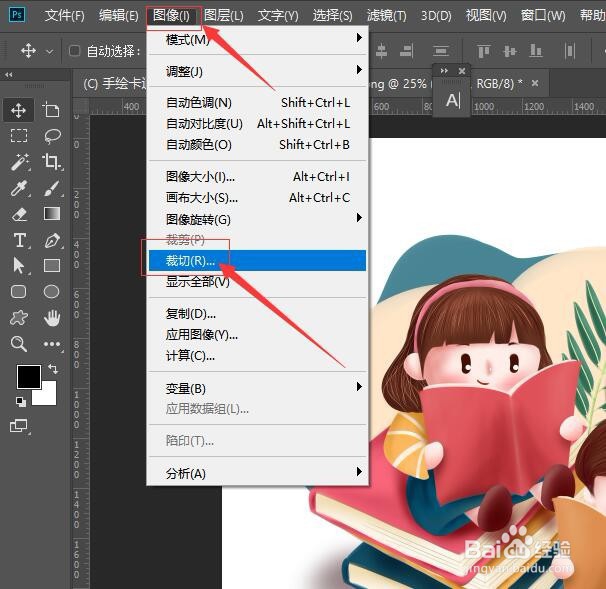
Task: Select the Ellipse tool
Action: coord(52,291)
